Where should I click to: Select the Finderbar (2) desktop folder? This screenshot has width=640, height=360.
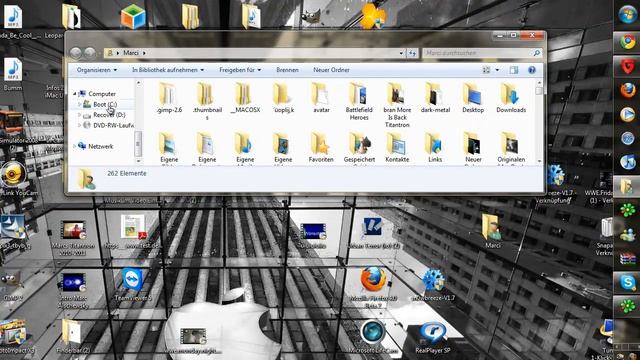coord(73,337)
